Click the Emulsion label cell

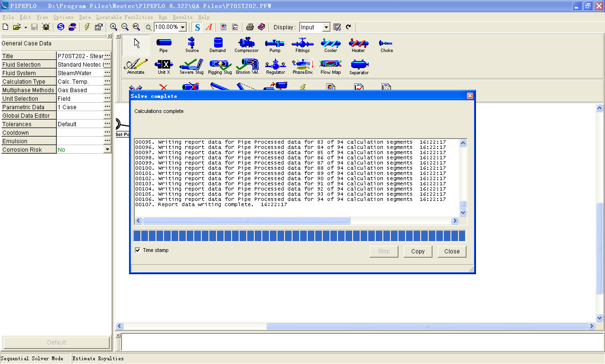click(28, 141)
